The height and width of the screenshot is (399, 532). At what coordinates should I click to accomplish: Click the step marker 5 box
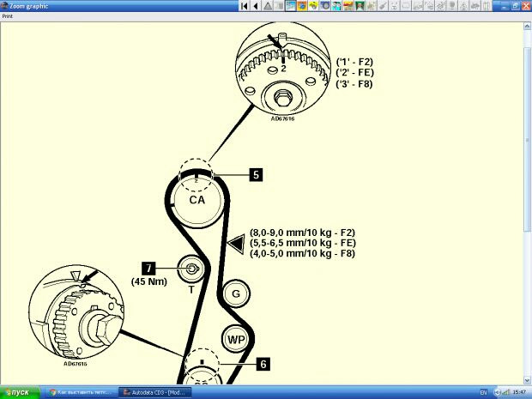point(256,175)
